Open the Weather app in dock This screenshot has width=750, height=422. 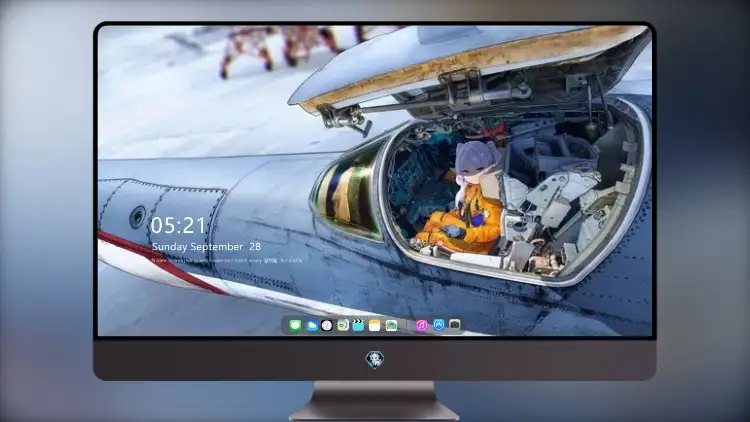click(311, 326)
